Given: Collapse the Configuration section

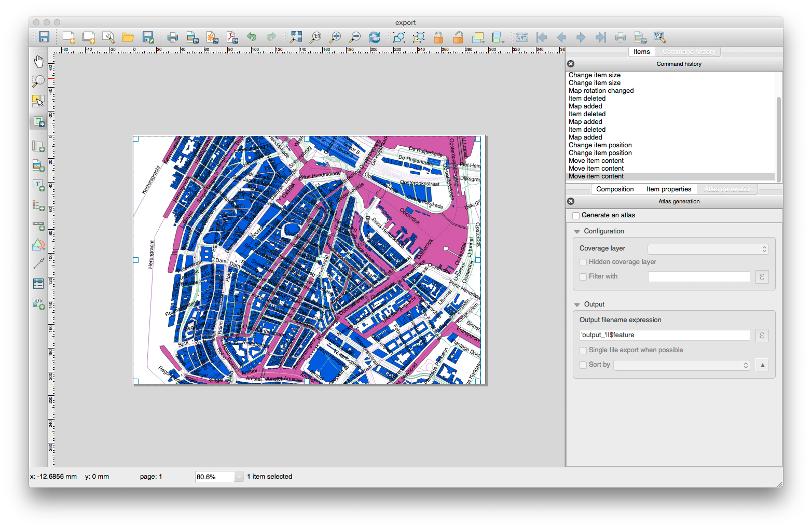Looking at the screenshot, I should (577, 232).
